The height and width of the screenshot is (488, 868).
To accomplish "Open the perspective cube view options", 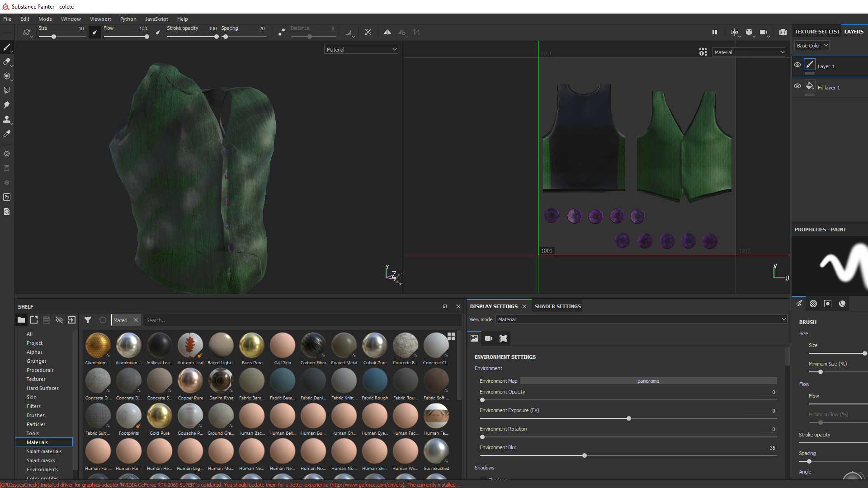I will coord(750,32).
